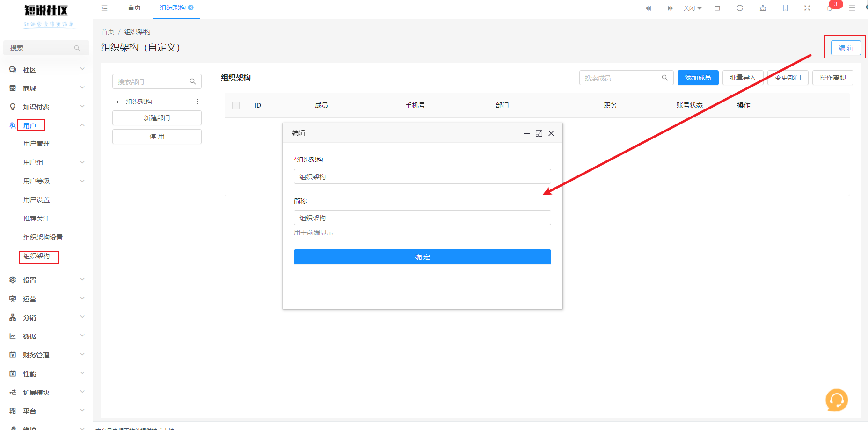Viewport: 868px width, 430px height.
Task: Select 组织架构 item in the sidebar
Action: [x=36, y=256]
